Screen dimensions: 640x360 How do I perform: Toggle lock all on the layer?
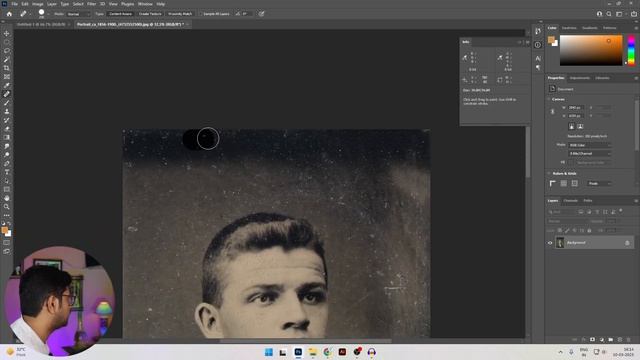pyautogui.click(x=589, y=231)
